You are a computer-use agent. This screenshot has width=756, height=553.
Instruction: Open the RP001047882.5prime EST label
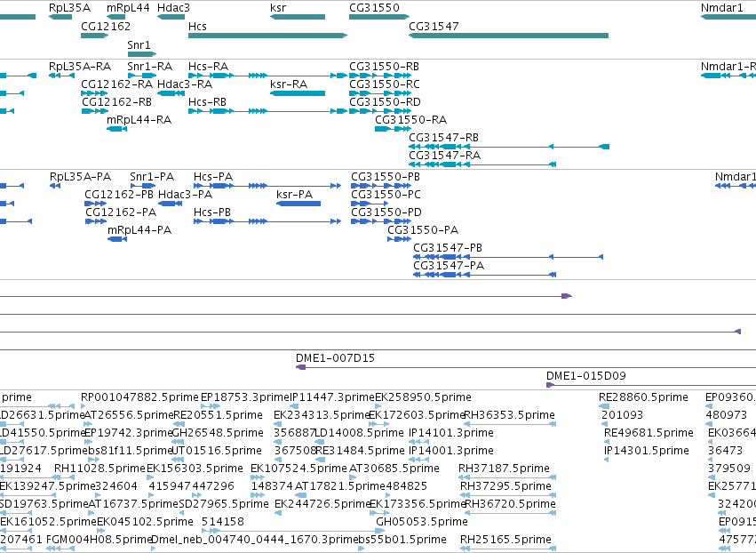tap(139, 397)
